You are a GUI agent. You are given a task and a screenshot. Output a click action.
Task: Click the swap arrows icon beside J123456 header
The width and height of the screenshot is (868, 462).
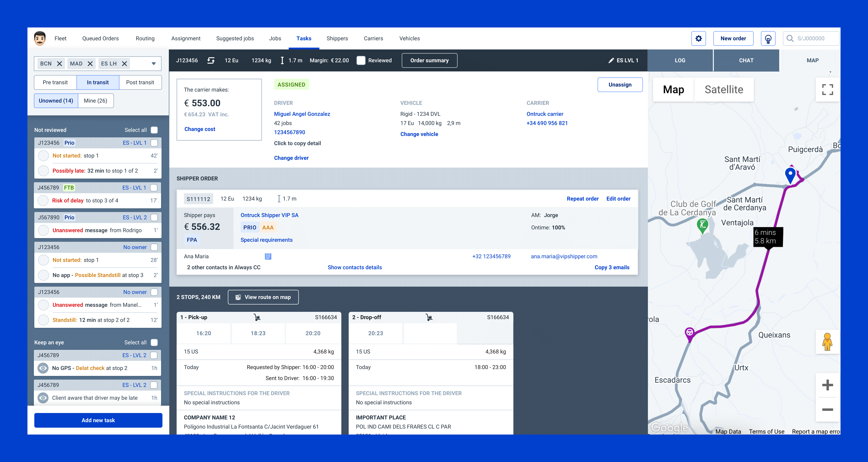pyautogui.click(x=211, y=60)
